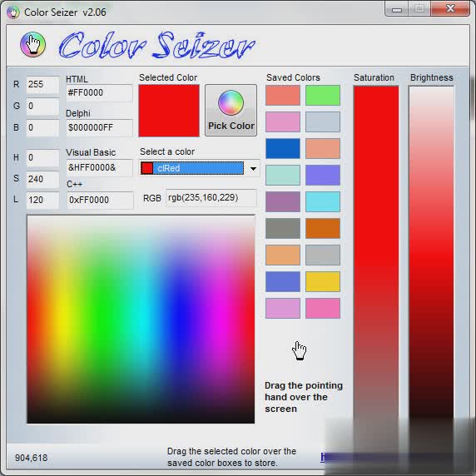476x476 pixels.
Task: Click the C++ code field 0xFF0000
Action: click(100, 200)
